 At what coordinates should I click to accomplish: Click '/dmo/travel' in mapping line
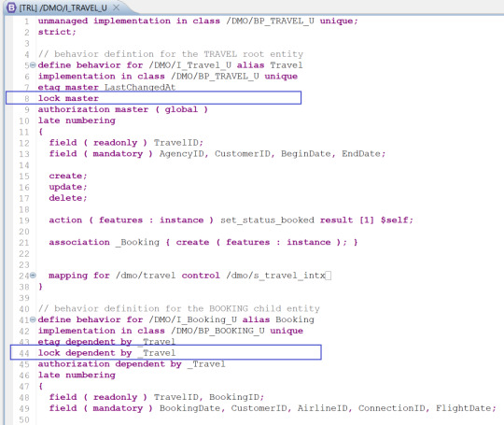pos(146,276)
